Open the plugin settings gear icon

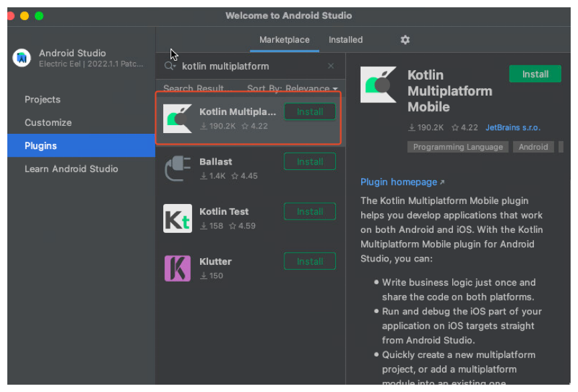pos(405,39)
